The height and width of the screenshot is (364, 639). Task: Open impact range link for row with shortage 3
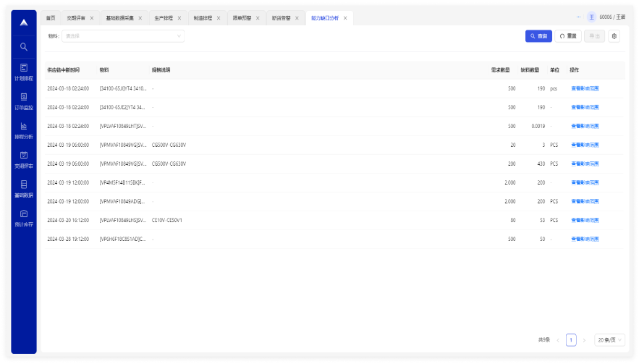pos(585,145)
